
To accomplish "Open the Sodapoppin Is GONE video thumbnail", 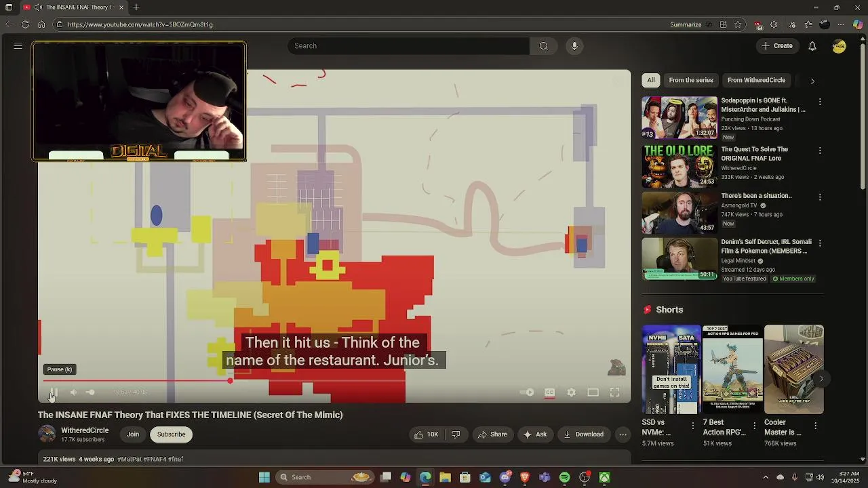I will click(x=679, y=117).
